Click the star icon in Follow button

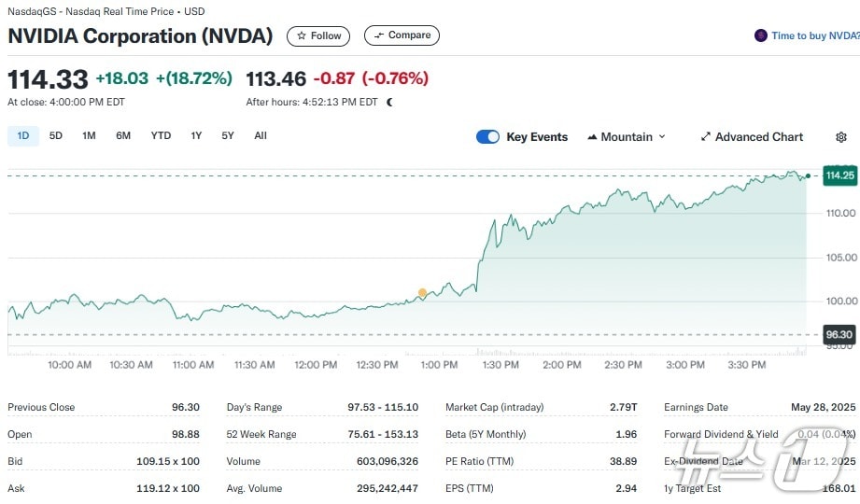point(302,35)
